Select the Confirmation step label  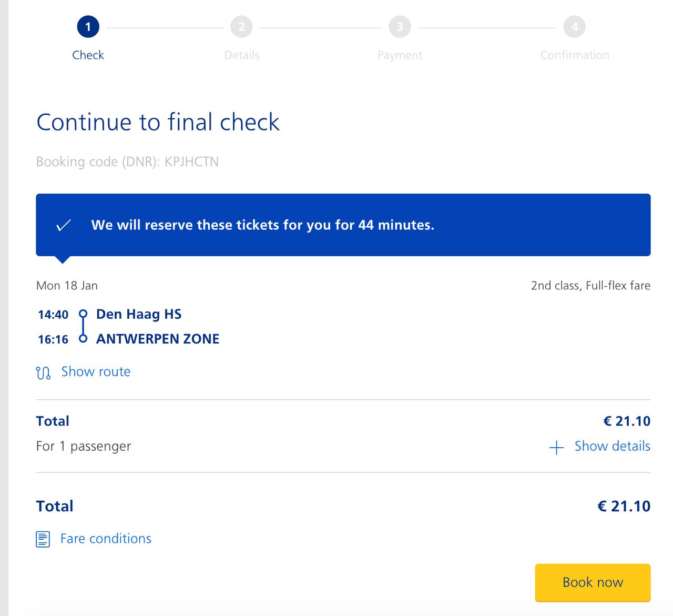[574, 55]
